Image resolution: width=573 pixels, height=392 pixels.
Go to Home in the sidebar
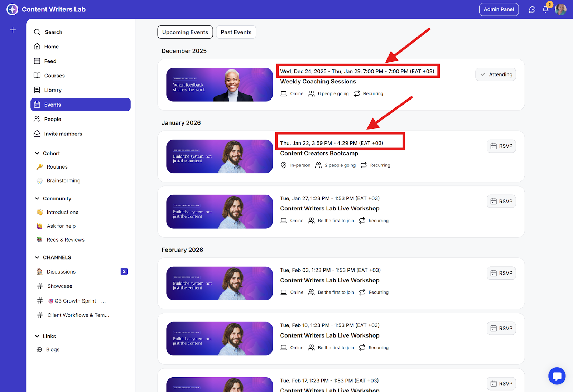click(81, 47)
